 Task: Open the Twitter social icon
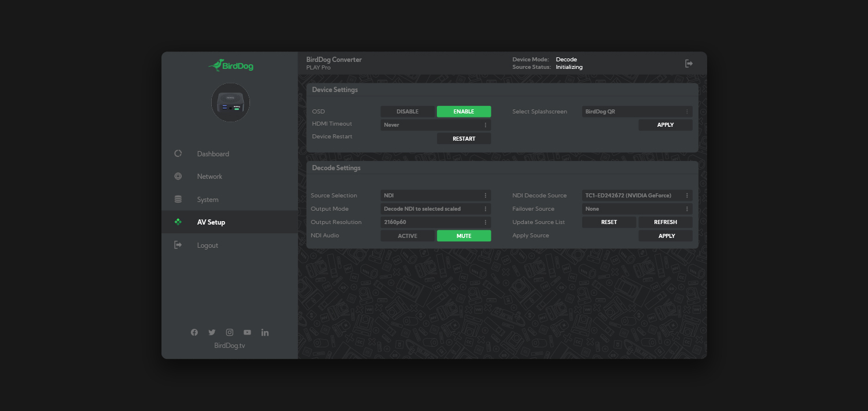[212, 332]
